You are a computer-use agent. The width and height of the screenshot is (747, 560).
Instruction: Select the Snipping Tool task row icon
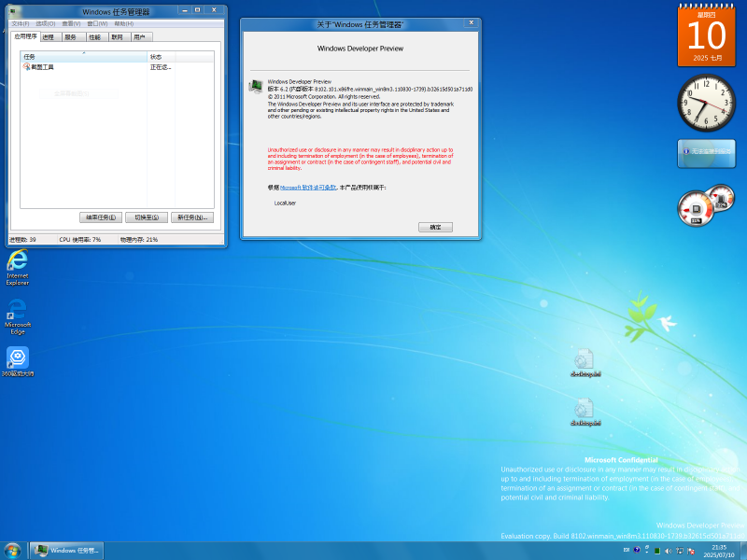pos(27,67)
